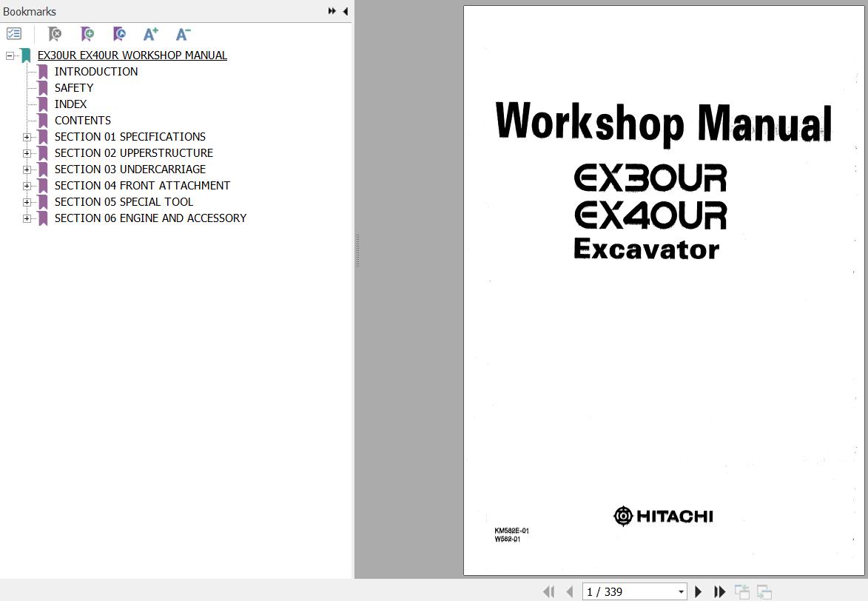
Task: Click bookmark icon beside SECTION 06 ENGINE AND ACCESSORY
Action: click(x=43, y=218)
